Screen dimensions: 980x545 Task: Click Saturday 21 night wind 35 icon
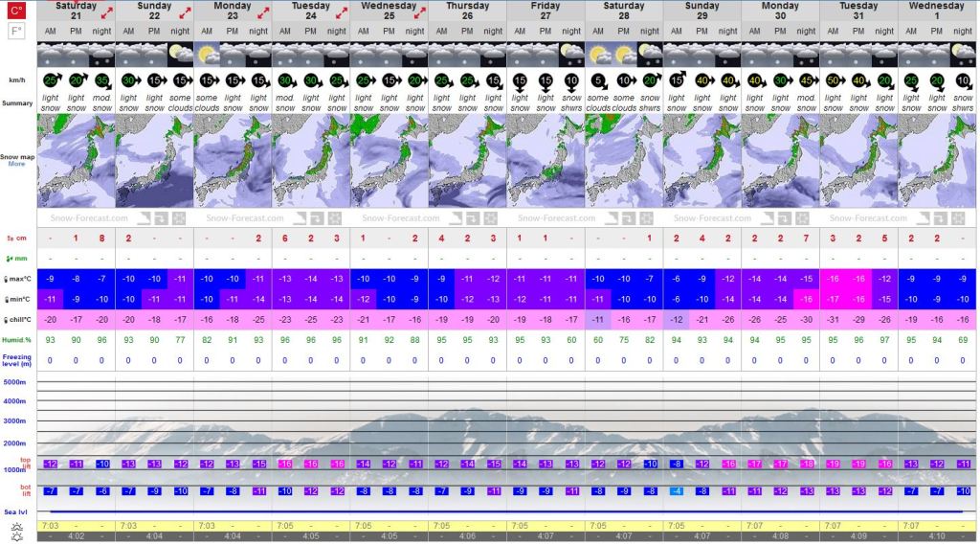point(101,80)
